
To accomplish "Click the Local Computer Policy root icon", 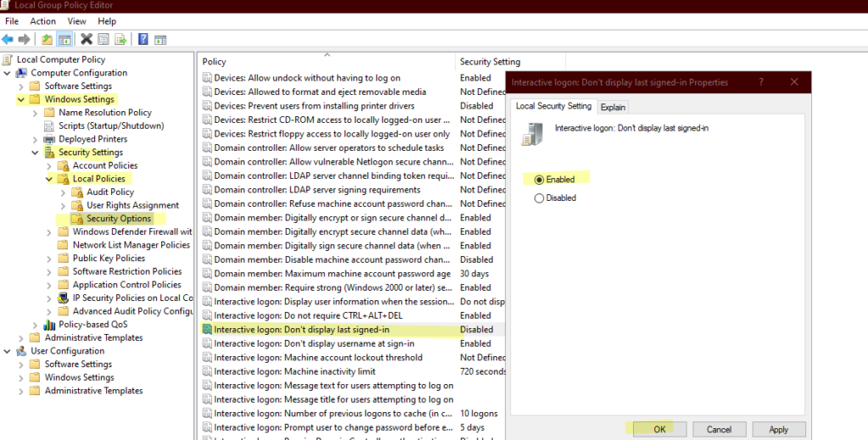I will [7, 60].
